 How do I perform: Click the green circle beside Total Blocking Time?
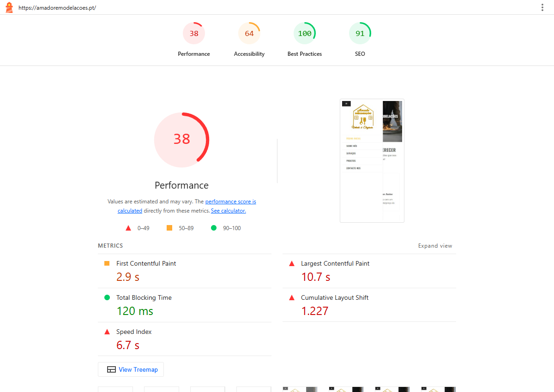(107, 297)
